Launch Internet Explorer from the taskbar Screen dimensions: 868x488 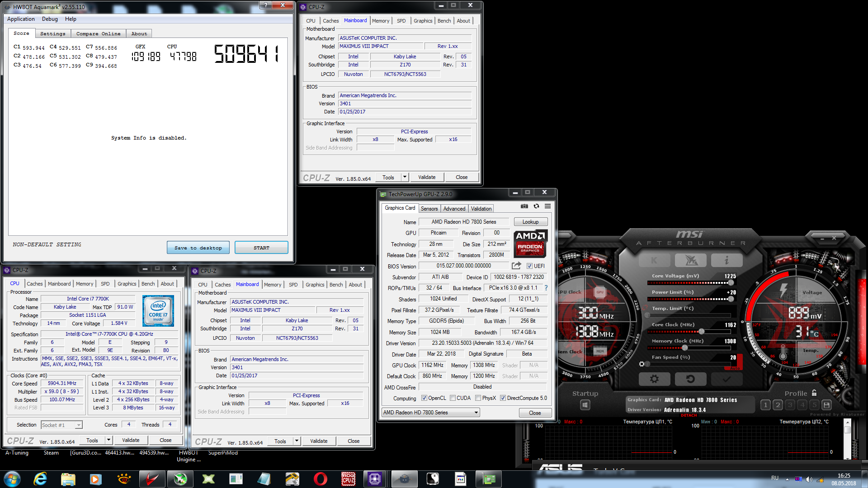[41, 479]
